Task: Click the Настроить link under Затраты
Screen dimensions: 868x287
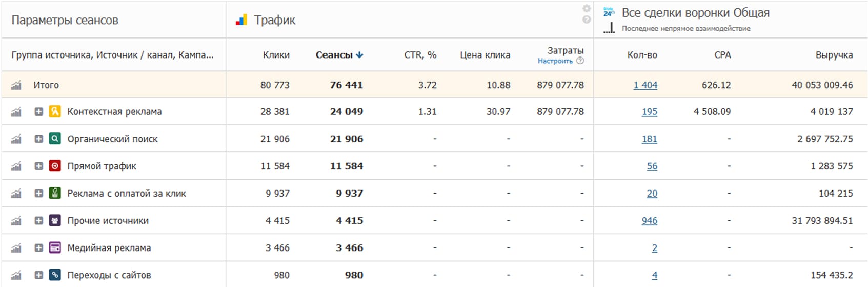Action: tap(555, 61)
